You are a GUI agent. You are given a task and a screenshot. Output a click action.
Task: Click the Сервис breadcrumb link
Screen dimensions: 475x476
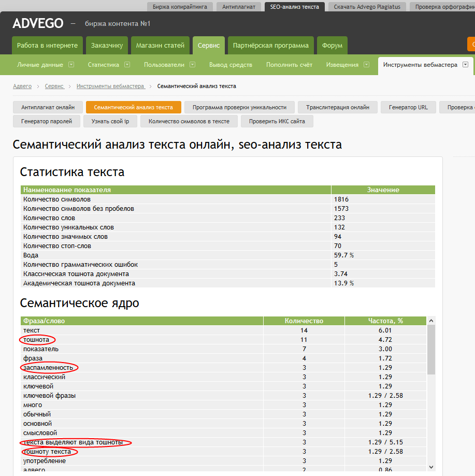pos(54,86)
